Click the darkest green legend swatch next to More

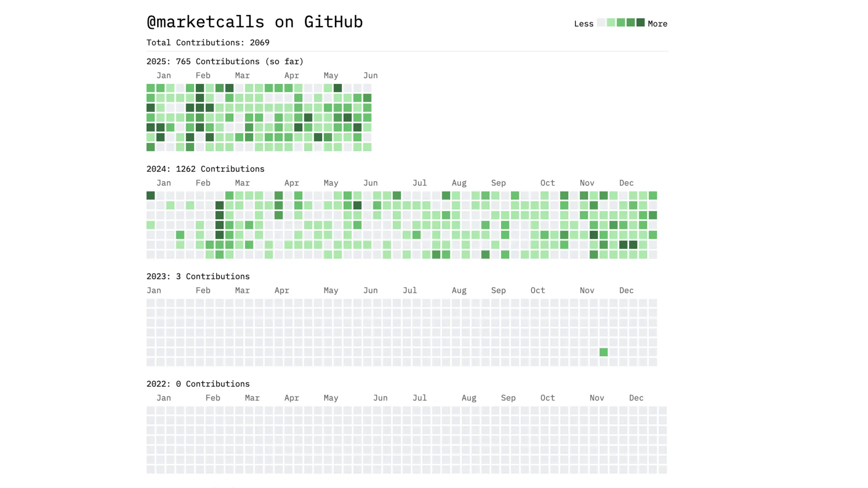pos(640,23)
